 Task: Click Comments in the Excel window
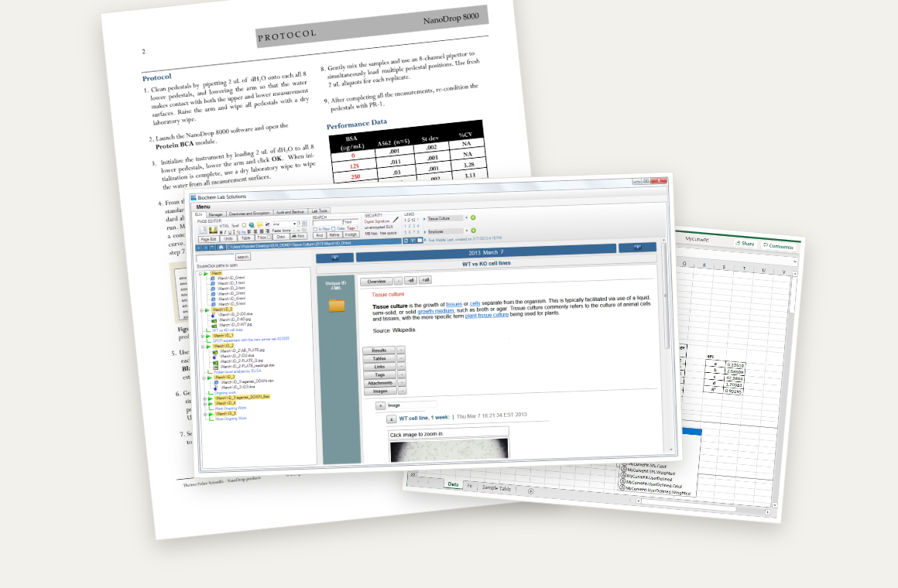coord(778,246)
